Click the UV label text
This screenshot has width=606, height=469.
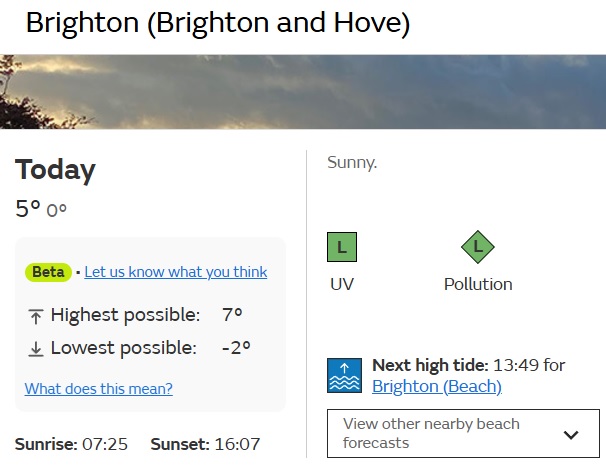pyautogui.click(x=342, y=284)
